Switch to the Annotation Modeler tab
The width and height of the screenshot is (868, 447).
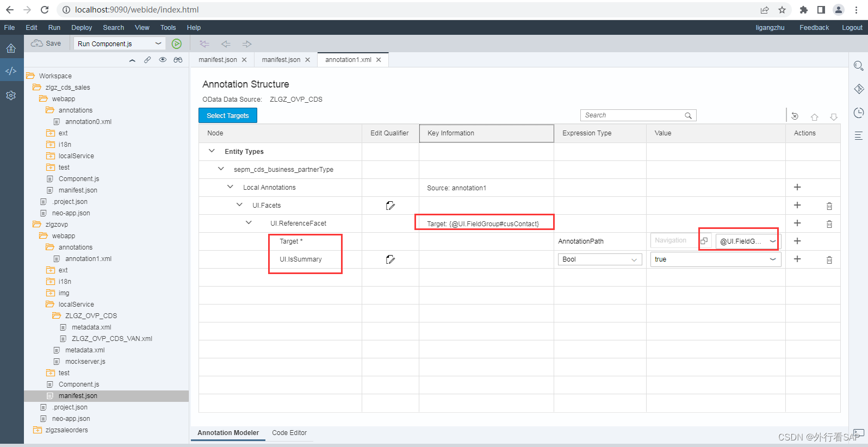(228, 433)
